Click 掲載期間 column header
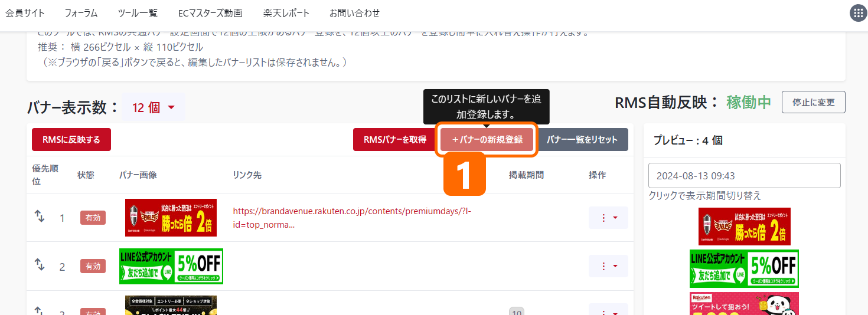Viewport: 868px width, 315px height. click(526, 175)
